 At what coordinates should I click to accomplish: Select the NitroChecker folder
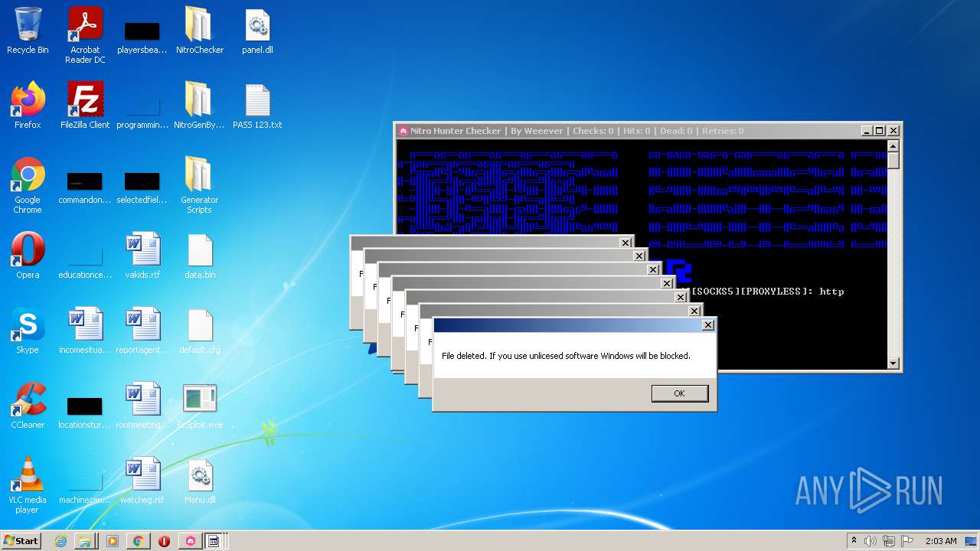click(199, 31)
